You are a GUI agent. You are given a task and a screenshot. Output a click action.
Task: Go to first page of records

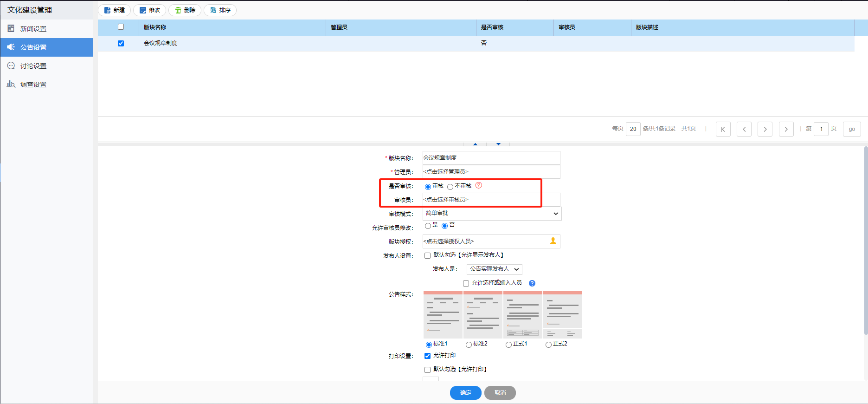[x=723, y=129]
